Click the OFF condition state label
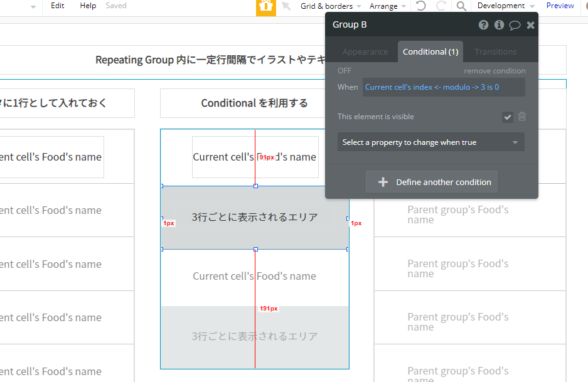The width and height of the screenshot is (588, 382). click(345, 70)
